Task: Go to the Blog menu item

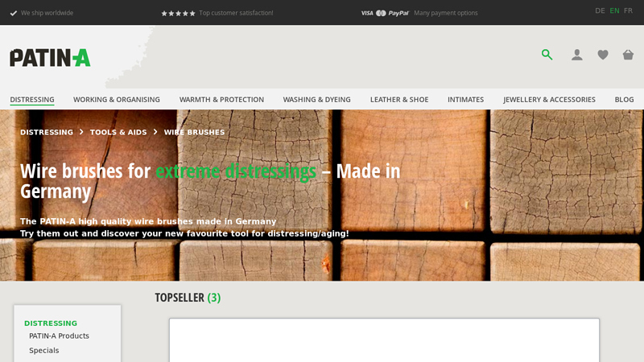Action: 624,100
